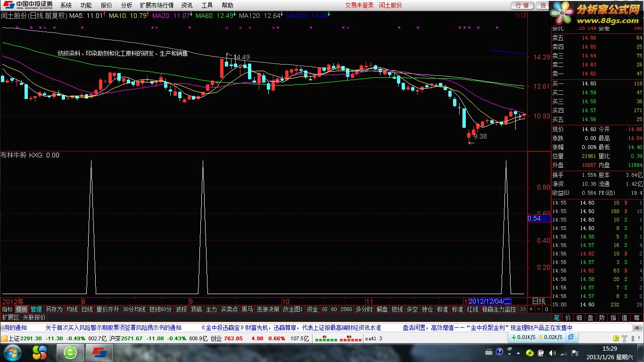644x362 pixels.
Task: Switch to the 波段 template tab
Action: (181, 309)
